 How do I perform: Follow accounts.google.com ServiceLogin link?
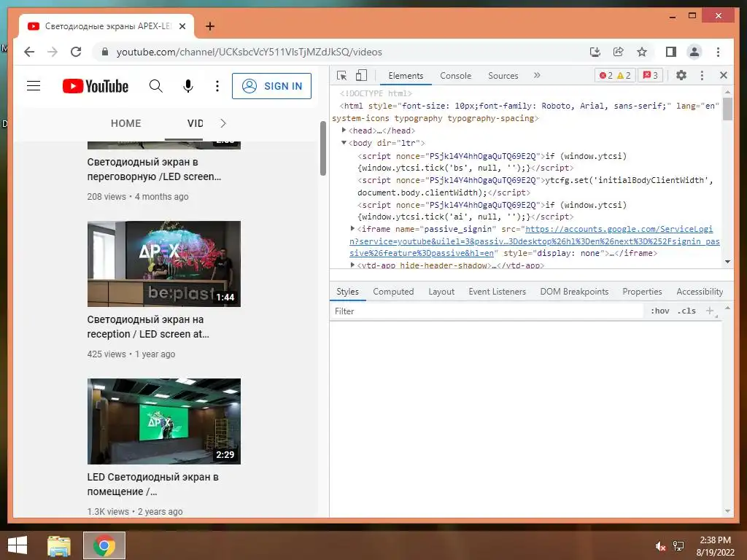pos(534,241)
